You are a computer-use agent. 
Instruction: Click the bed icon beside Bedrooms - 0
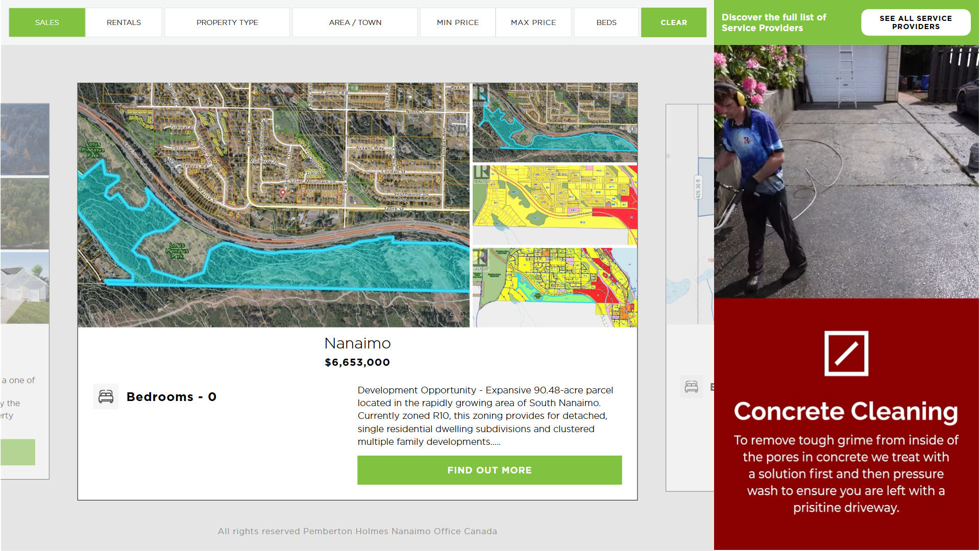pyautogui.click(x=106, y=396)
